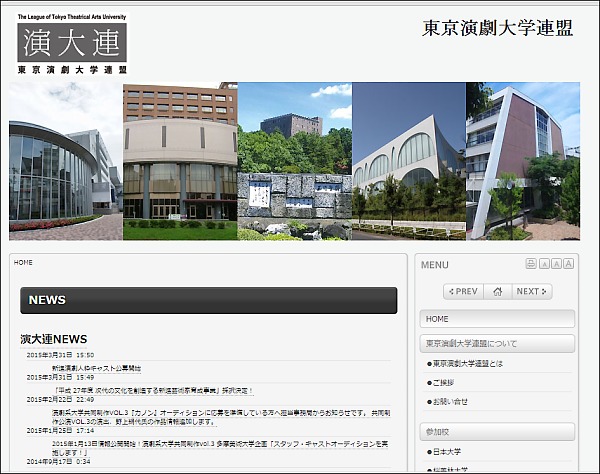The height and width of the screenshot is (474, 600).
Task: Open the カノン audition notice news link
Action: click(221, 417)
